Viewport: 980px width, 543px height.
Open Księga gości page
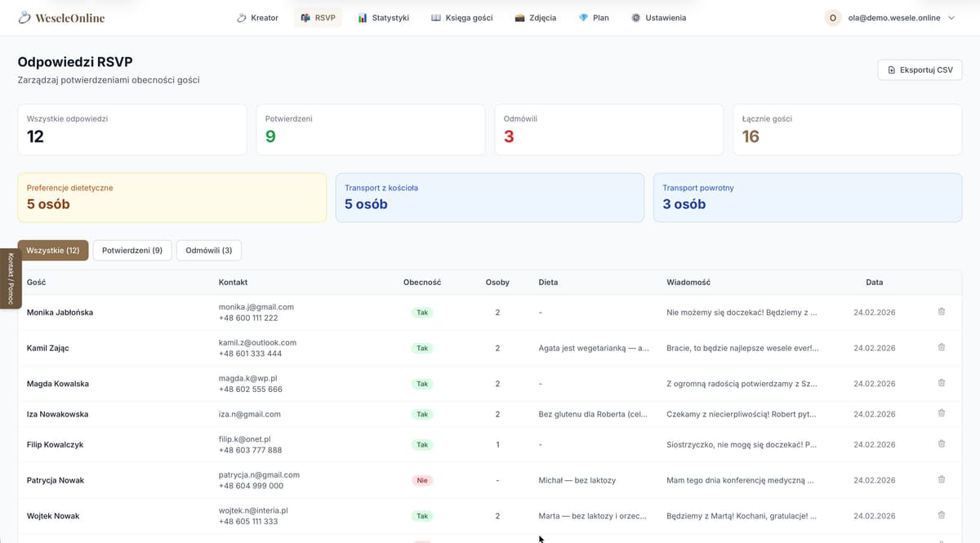click(x=462, y=18)
